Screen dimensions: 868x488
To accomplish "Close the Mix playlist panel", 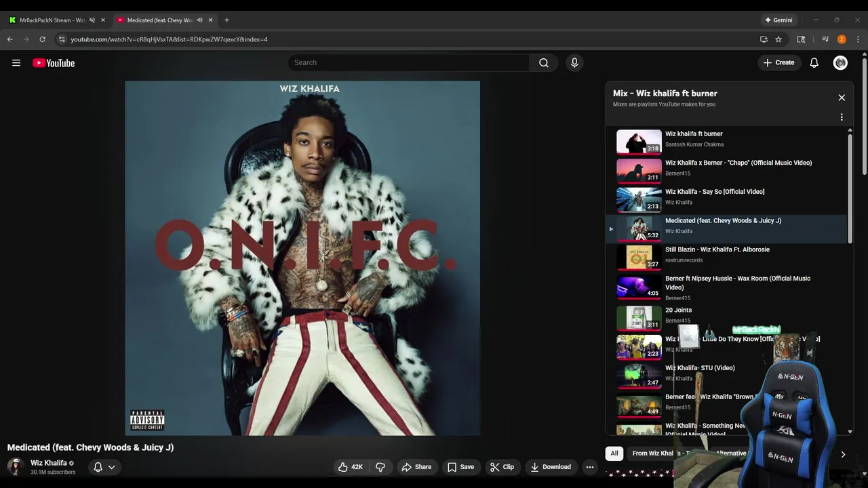I will point(842,98).
